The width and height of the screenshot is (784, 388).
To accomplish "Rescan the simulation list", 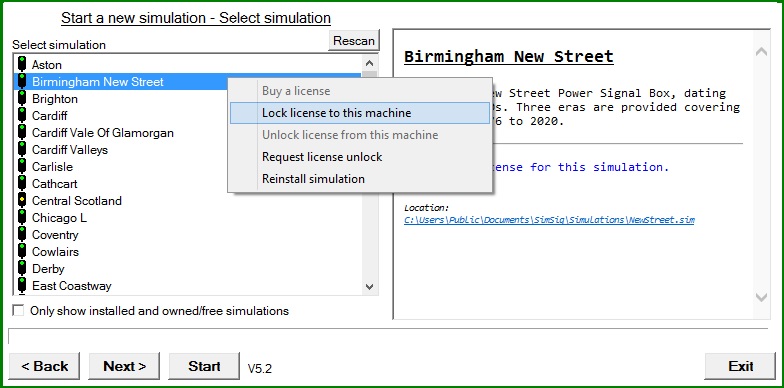I will (354, 40).
